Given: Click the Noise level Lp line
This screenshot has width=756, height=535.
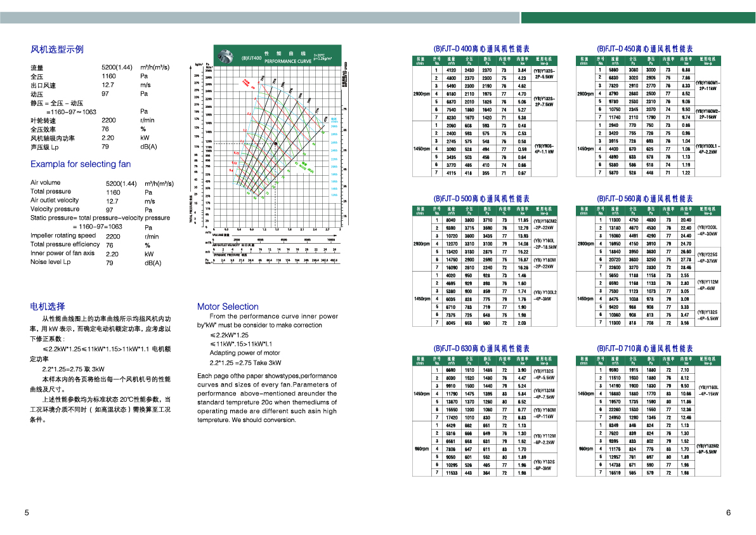Looking at the screenshot, I should (x=51, y=262).
